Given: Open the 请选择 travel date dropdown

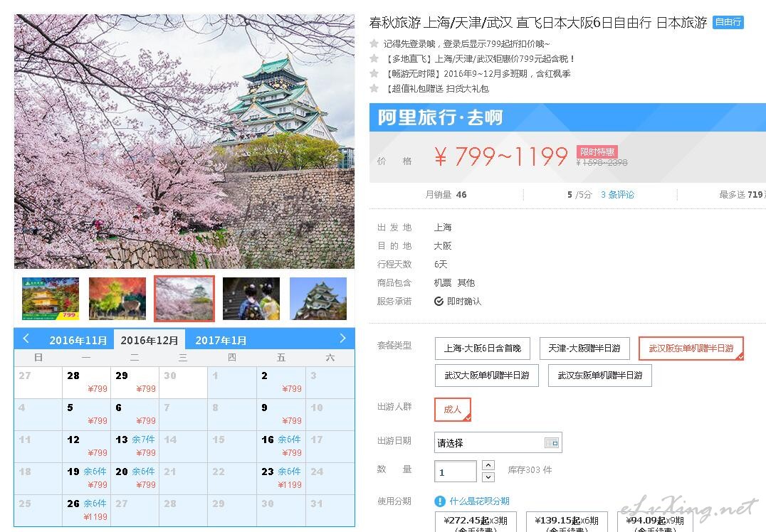Looking at the screenshot, I should tap(498, 442).
